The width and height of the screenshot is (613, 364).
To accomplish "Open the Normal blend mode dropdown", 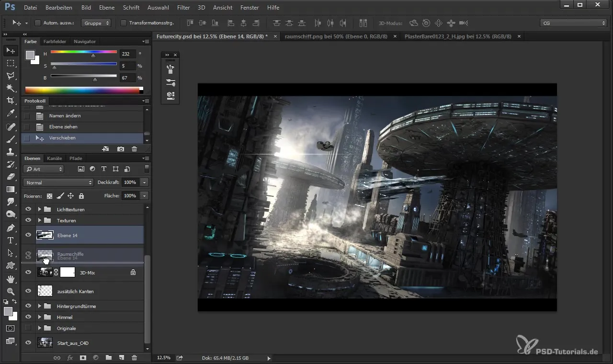I will coord(58,182).
